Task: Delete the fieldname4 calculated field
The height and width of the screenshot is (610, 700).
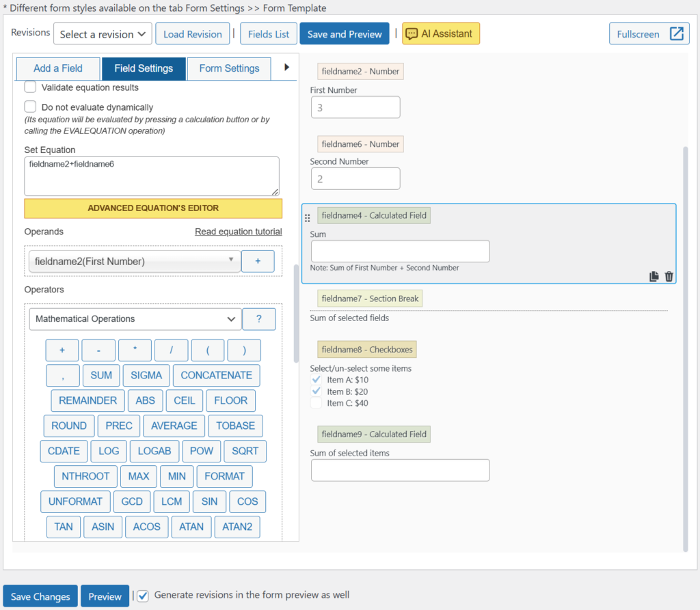Action: (x=669, y=277)
